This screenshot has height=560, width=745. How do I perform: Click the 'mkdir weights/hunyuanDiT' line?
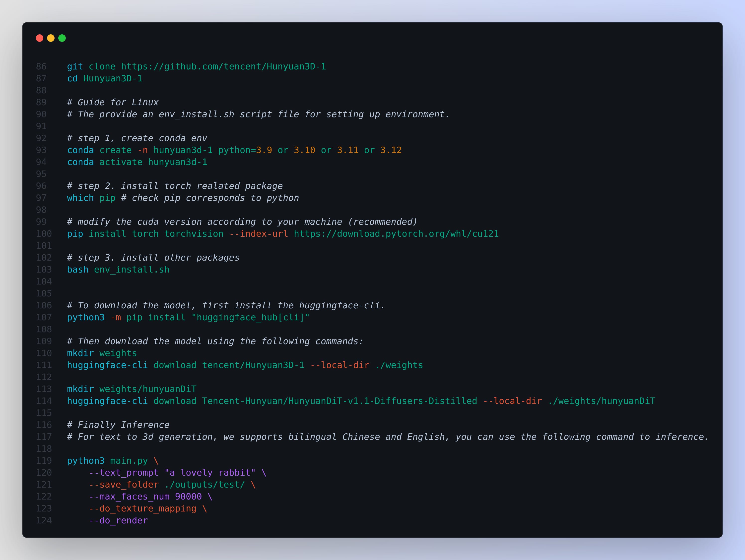[131, 389]
